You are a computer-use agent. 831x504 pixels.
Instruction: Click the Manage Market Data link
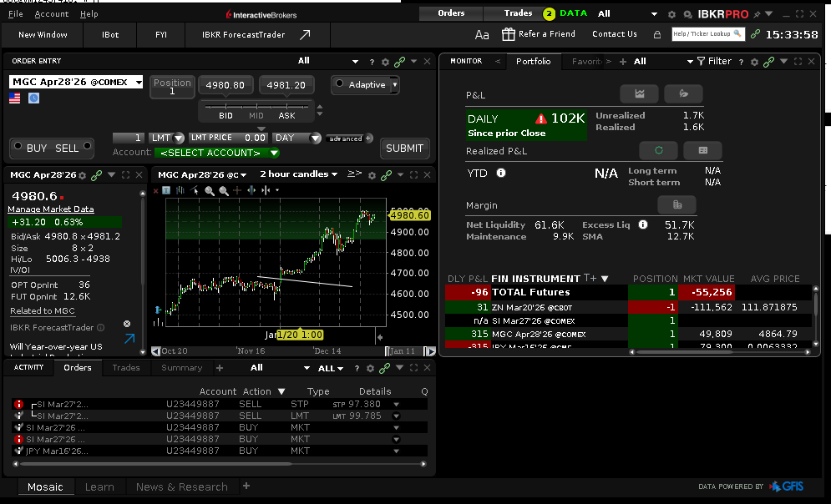coord(50,208)
